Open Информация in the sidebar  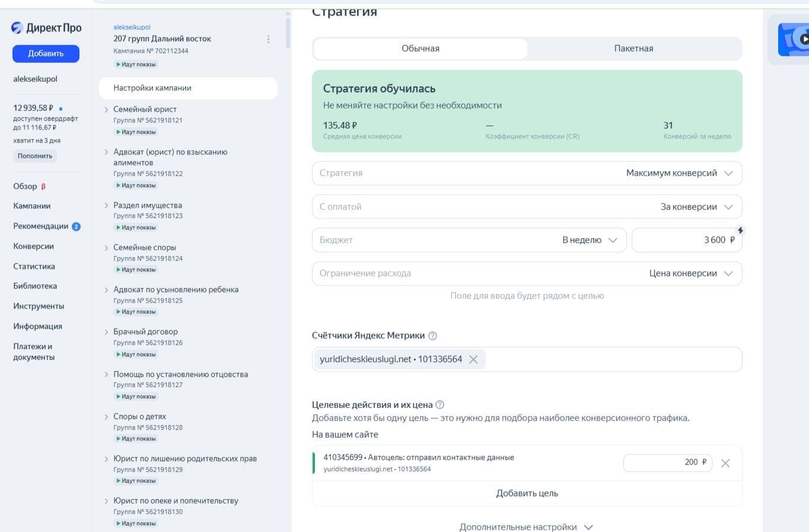[x=37, y=326]
